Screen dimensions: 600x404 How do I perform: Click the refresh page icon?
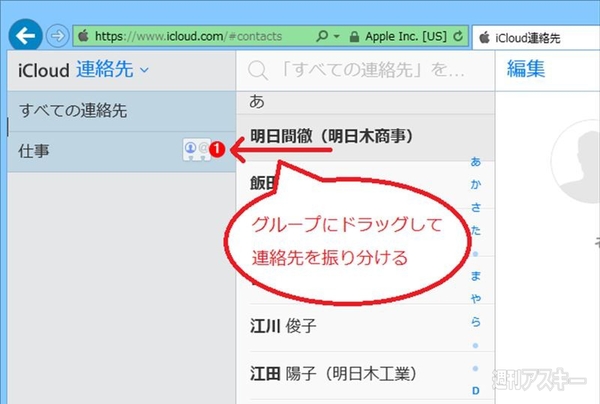[x=458, y=36]
